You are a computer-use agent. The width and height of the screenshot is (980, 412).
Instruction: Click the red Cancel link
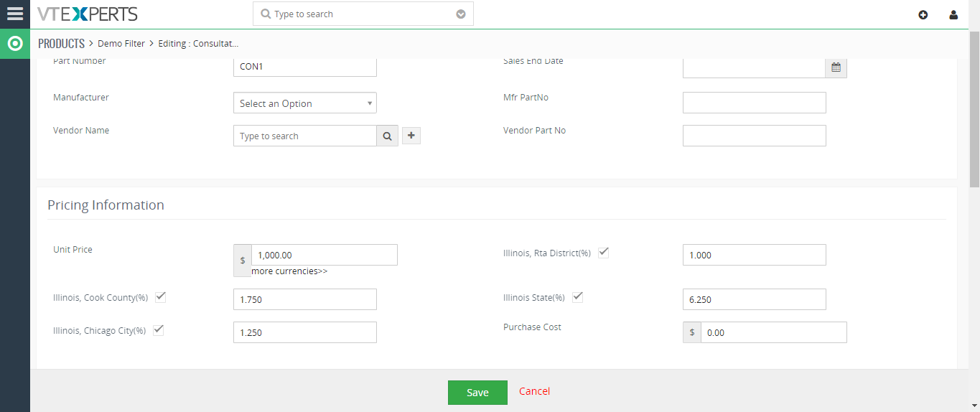coord(534,391)
